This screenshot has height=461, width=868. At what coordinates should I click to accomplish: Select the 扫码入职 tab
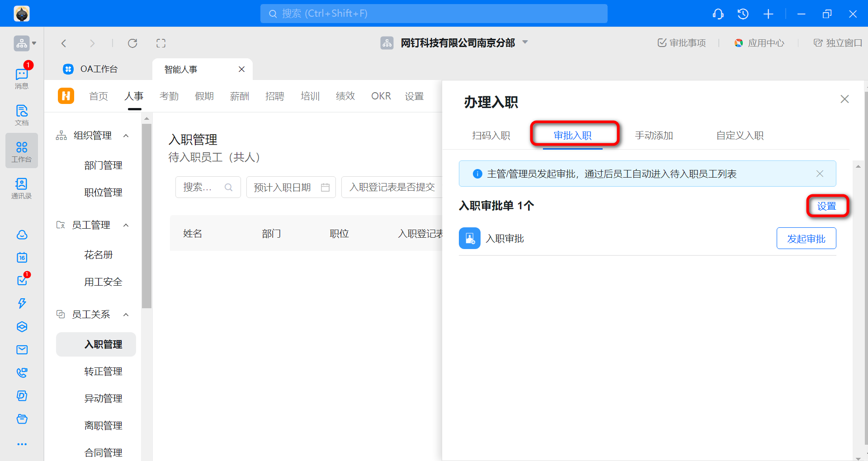[491, 136]
